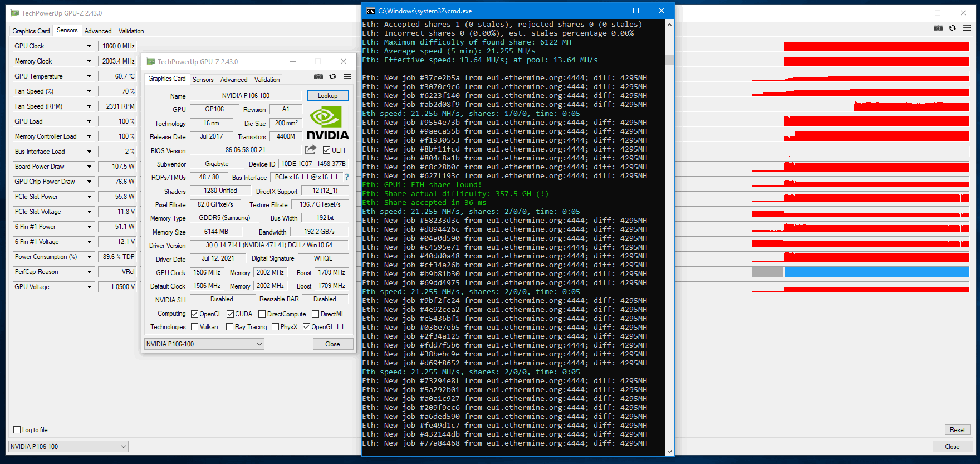Open the Board Power Draw sensor dropdown

[x=89, y=167]
